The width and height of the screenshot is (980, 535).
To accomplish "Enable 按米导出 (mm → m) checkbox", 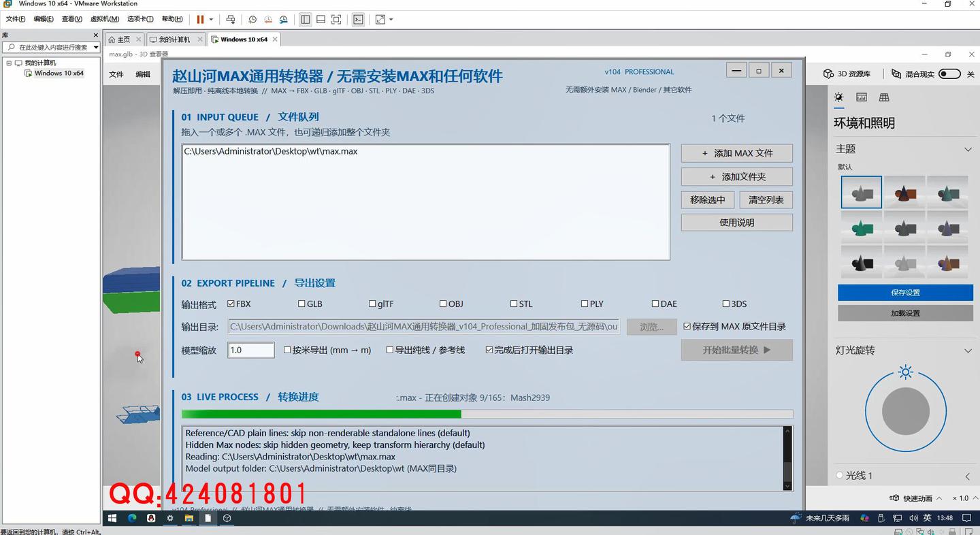I will pyautogui.click(x=287, y=350).
